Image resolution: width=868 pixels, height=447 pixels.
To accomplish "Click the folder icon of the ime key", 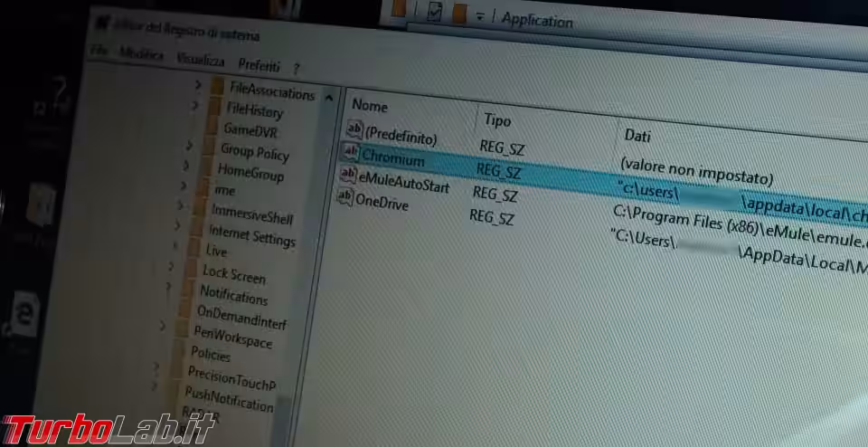I will pos(203,187).
